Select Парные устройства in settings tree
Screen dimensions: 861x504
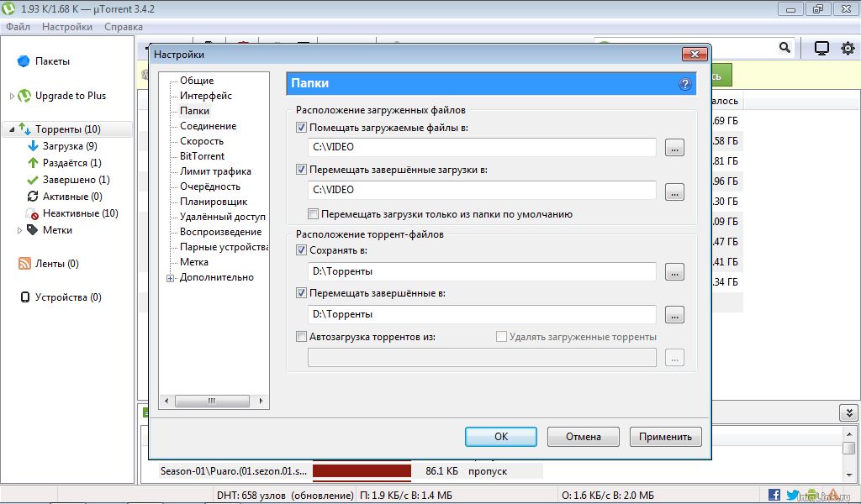point(224,247)
